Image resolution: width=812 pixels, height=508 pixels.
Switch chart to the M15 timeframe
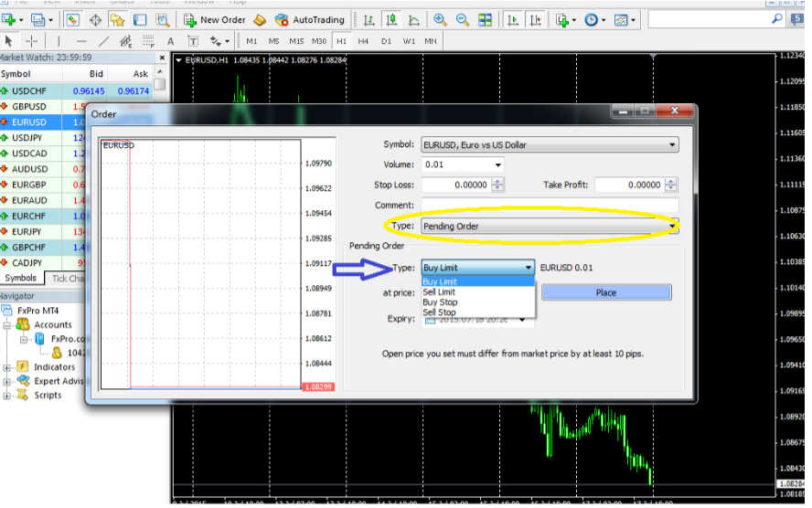click(296, 41)
